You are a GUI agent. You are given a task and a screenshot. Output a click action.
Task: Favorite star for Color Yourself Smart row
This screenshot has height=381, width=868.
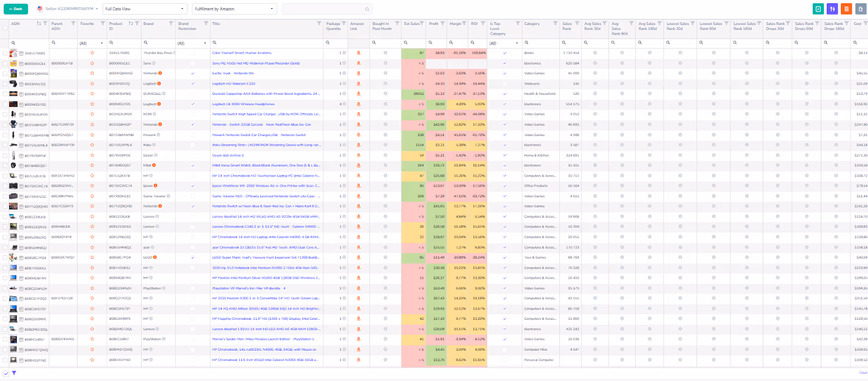tap(92, 53)
